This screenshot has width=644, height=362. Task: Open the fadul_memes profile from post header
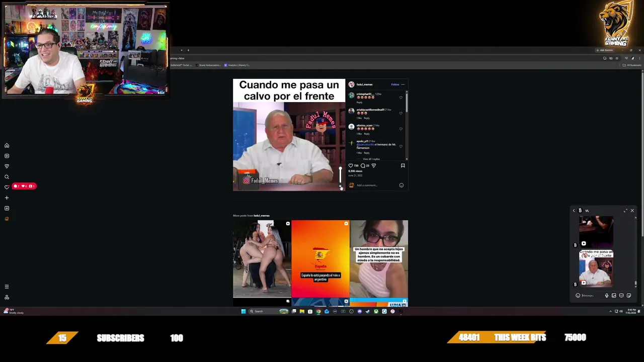coord(364,84)
